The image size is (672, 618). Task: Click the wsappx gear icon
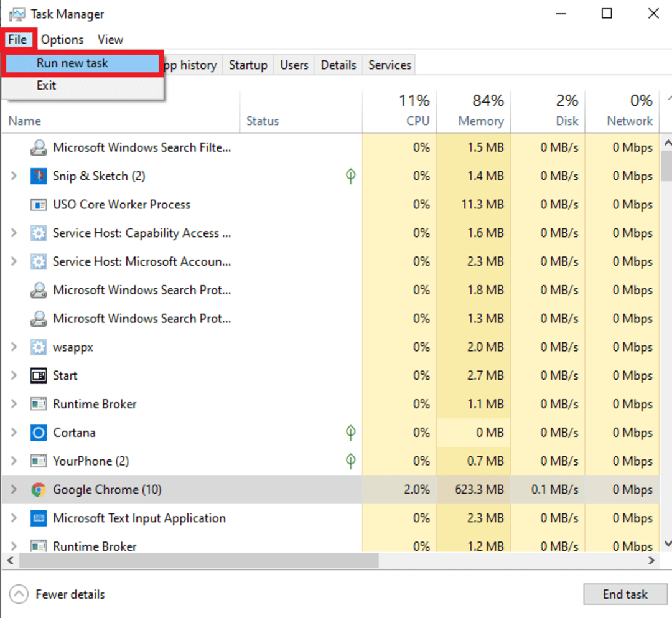tap(39, 347)
